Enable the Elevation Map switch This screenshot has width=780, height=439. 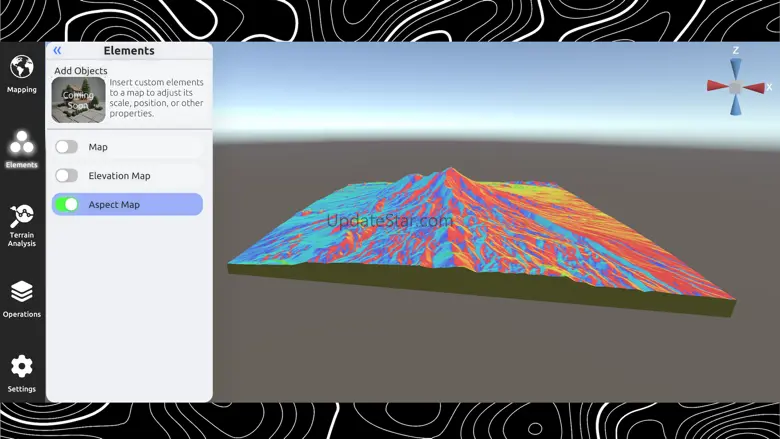tap(66, 176)
